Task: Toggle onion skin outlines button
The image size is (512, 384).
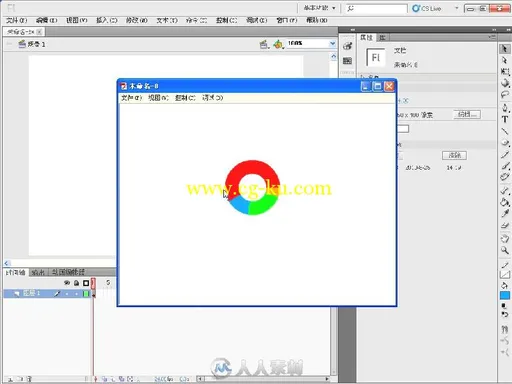Action: pos(113,379)
